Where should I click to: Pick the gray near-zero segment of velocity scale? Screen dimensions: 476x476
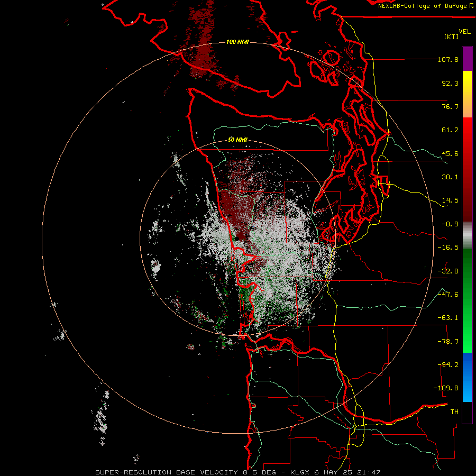click(467, 235)
